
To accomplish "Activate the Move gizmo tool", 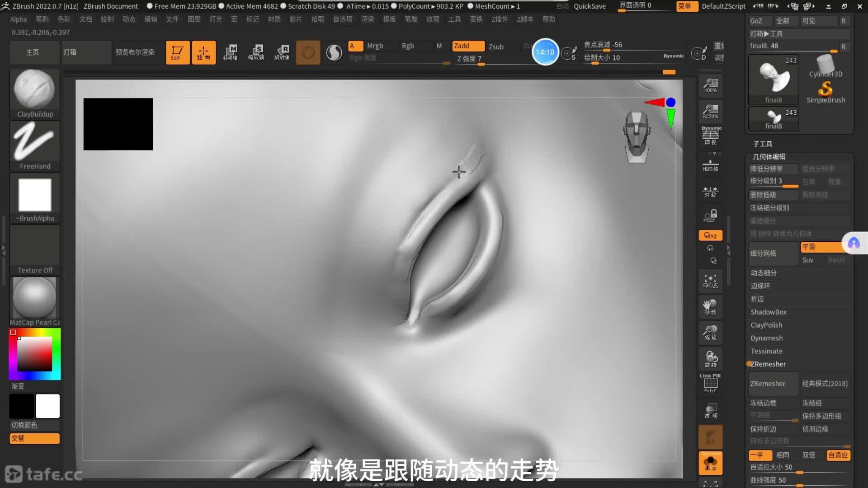I will (231, 52).
